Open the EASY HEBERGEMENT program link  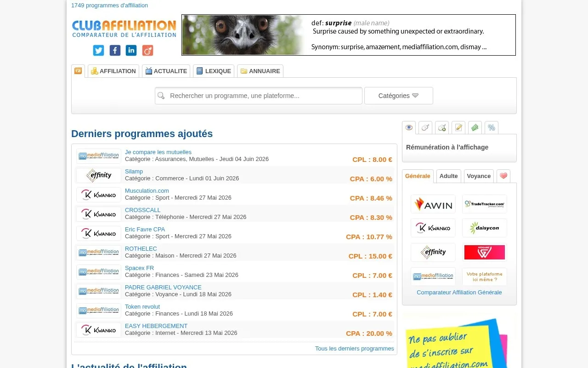[156, 326]
